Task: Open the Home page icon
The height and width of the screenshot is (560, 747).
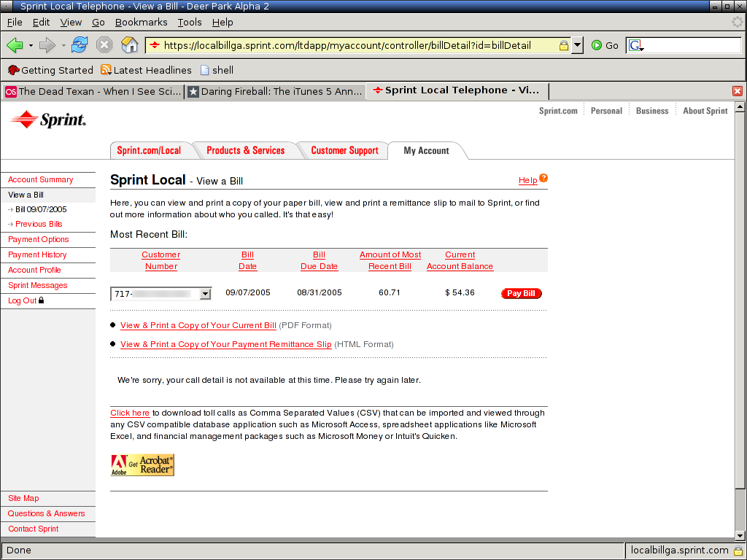Action: [129, 45]
